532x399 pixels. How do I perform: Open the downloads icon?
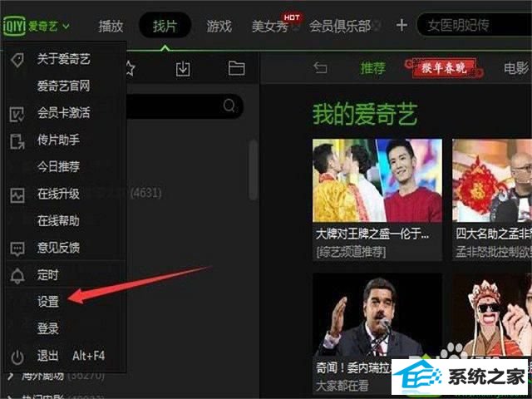click(x=183, y=69)
